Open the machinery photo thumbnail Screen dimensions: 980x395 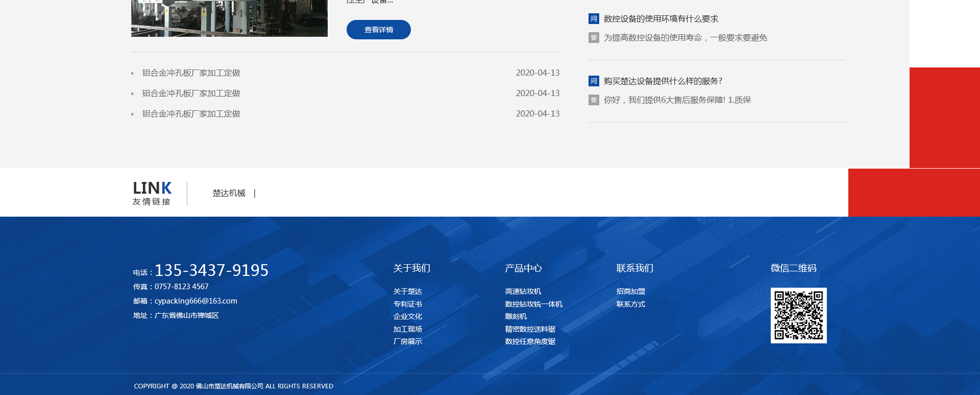(x=229, y=18)
